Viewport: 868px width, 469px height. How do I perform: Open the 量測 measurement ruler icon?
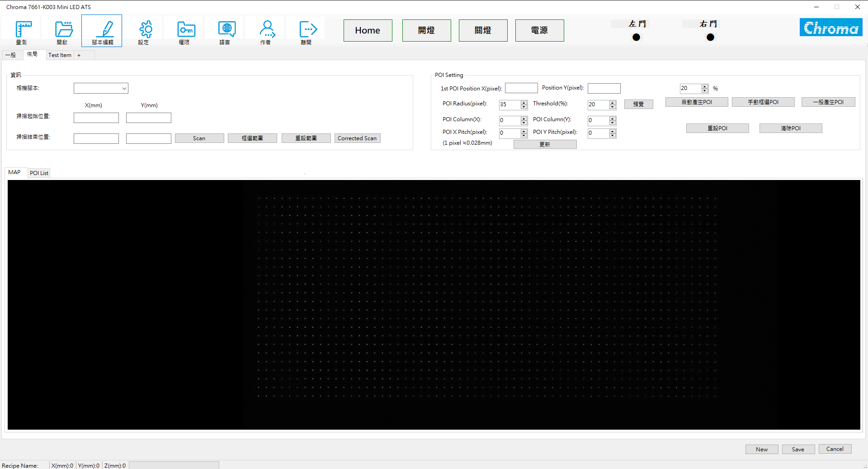click(x=21, y=31)
